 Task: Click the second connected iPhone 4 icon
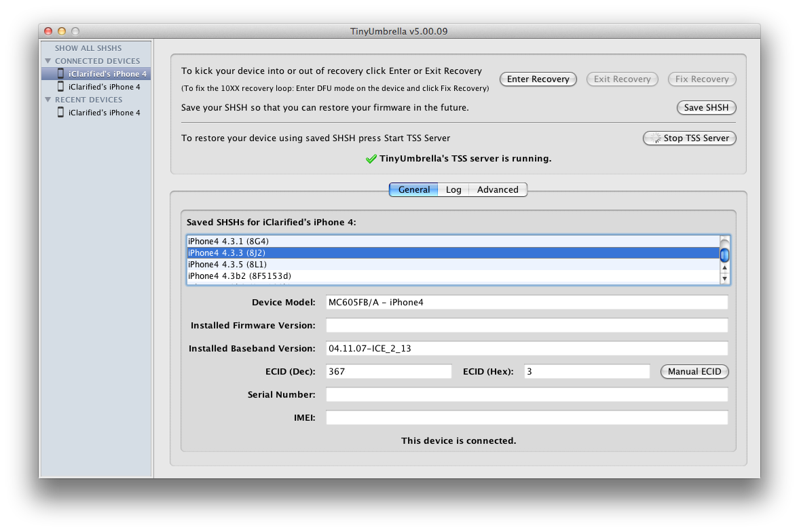pyautogui.click(x=60, y=87)
